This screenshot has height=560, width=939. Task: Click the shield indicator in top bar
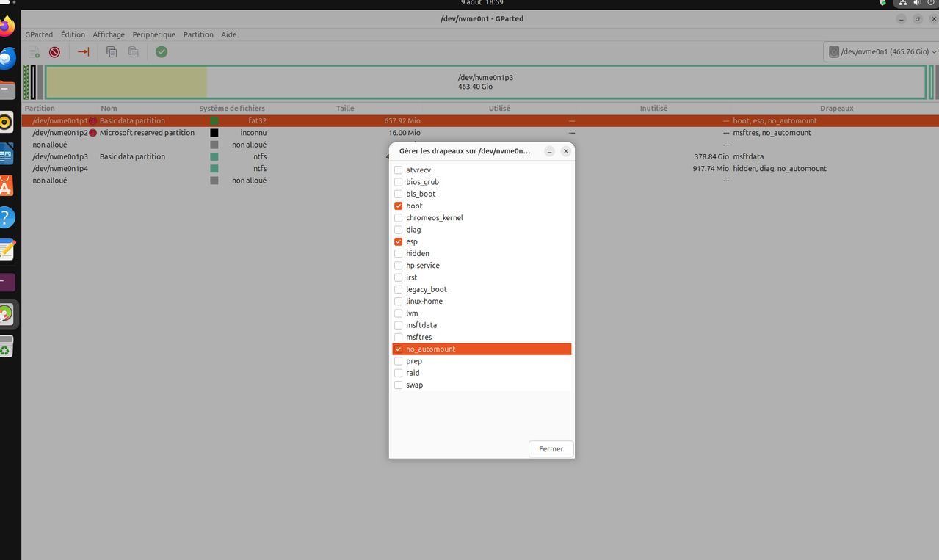coord(883,3)
